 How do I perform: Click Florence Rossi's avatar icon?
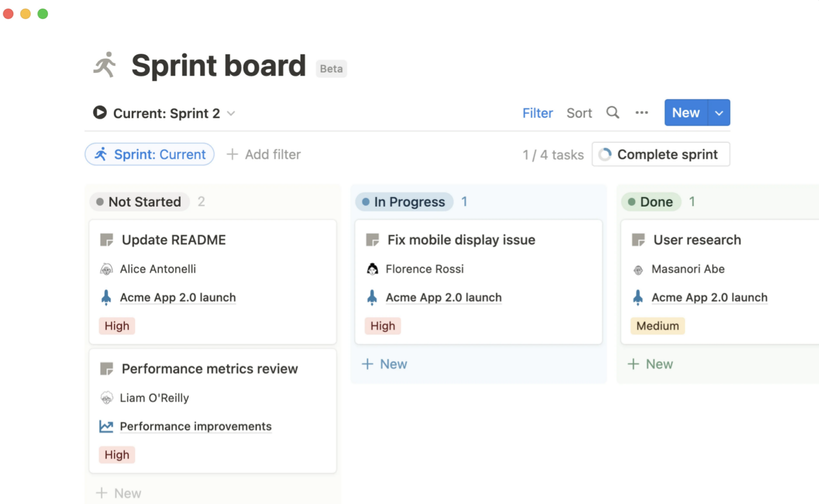pyautogui.click(x=372, y=269)
